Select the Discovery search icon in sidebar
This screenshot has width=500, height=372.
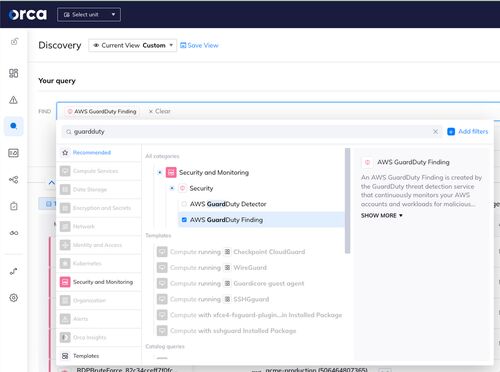point(14,126)
